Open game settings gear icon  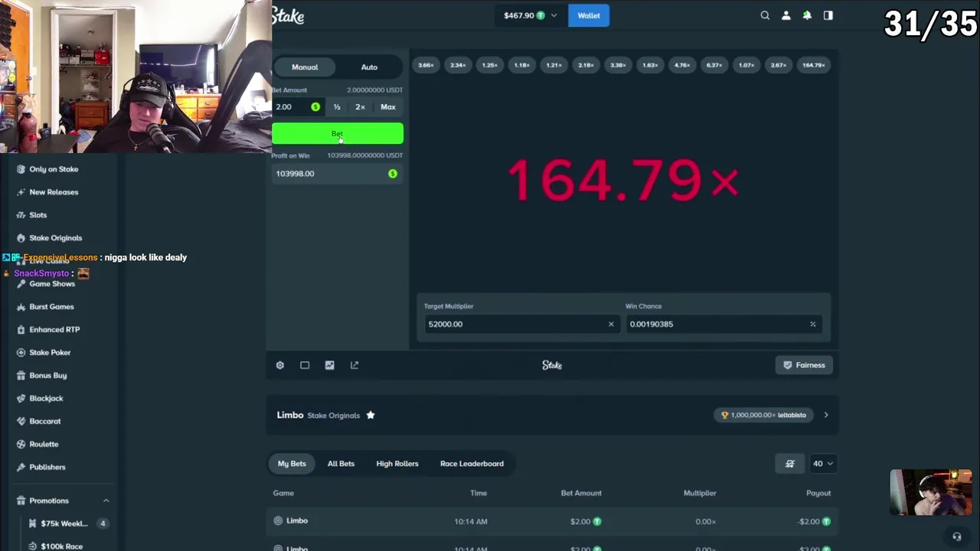point(280,365)
